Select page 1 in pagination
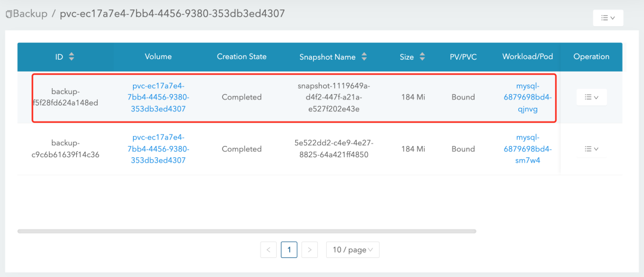Image resolution: width=644 pixels, height=277 pixels. point(289,250)
